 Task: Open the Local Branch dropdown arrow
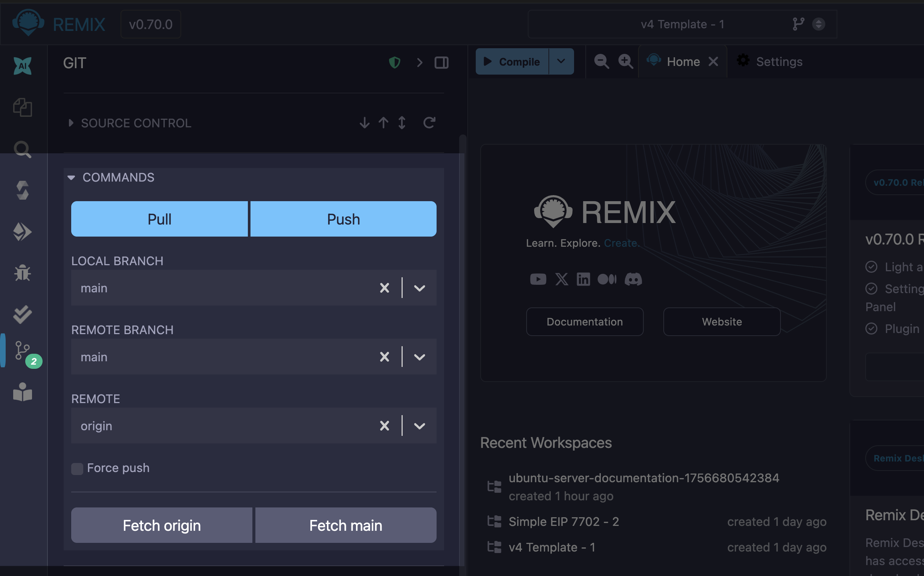point(419,288)
